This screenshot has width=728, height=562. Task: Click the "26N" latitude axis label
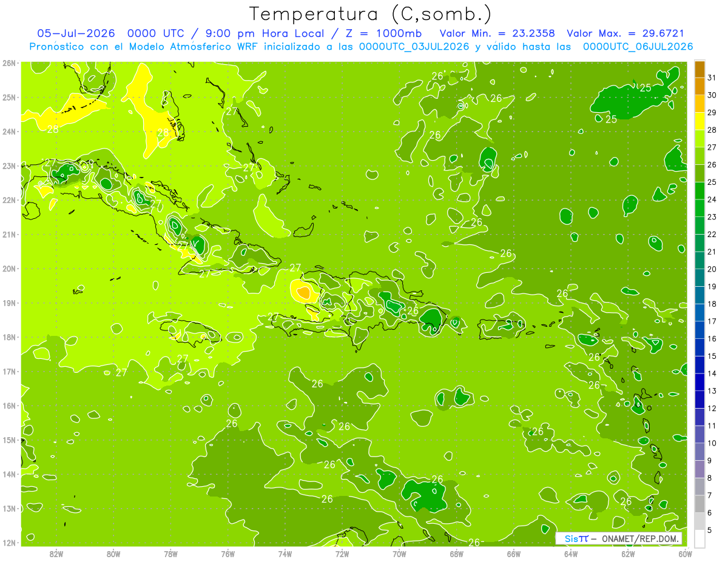coord(9,63)
